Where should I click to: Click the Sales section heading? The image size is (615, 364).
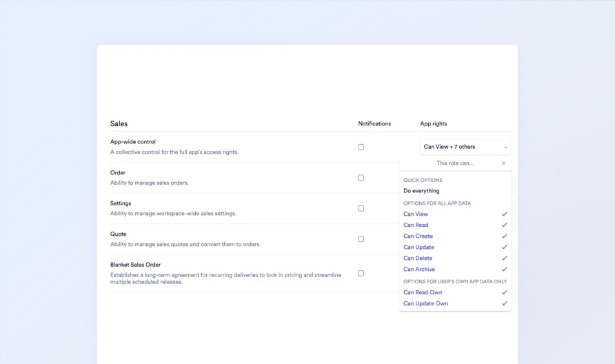[x=119, y=124]
